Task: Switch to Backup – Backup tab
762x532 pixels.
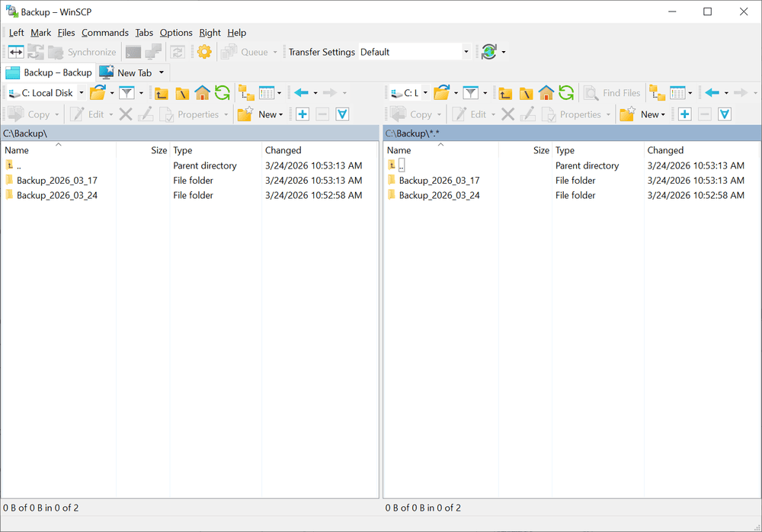Action: pos(49,72)
